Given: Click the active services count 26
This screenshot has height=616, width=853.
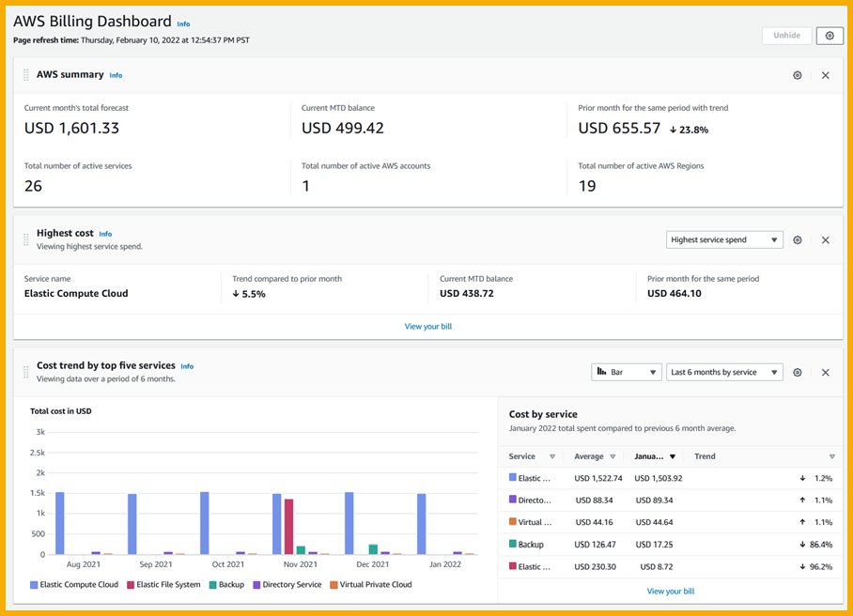Looking at the screenshot, I should tap(33, 186).
